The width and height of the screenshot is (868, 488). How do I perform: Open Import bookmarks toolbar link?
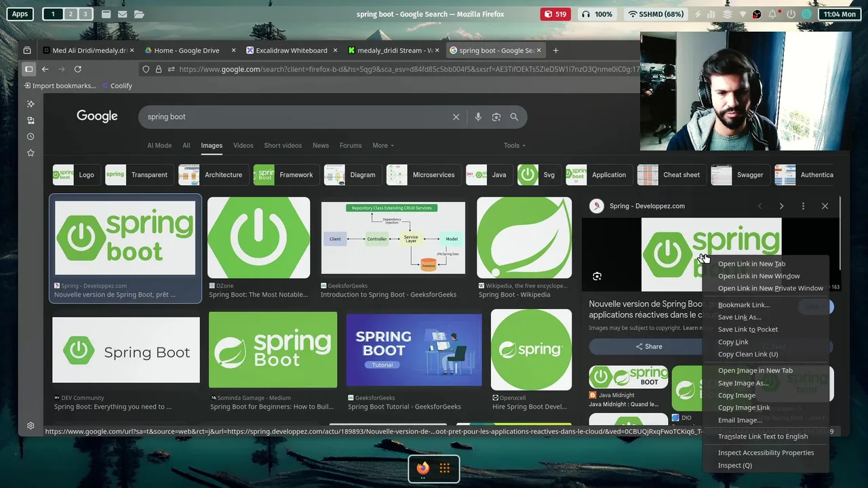tap(60, 85)
